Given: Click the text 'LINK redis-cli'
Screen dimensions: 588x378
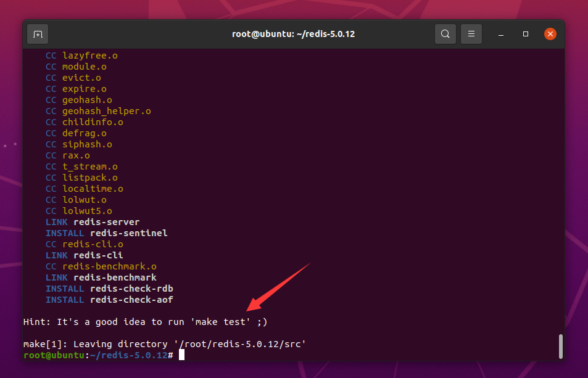Looking at the screenshot, I should (x=85, y=255).
